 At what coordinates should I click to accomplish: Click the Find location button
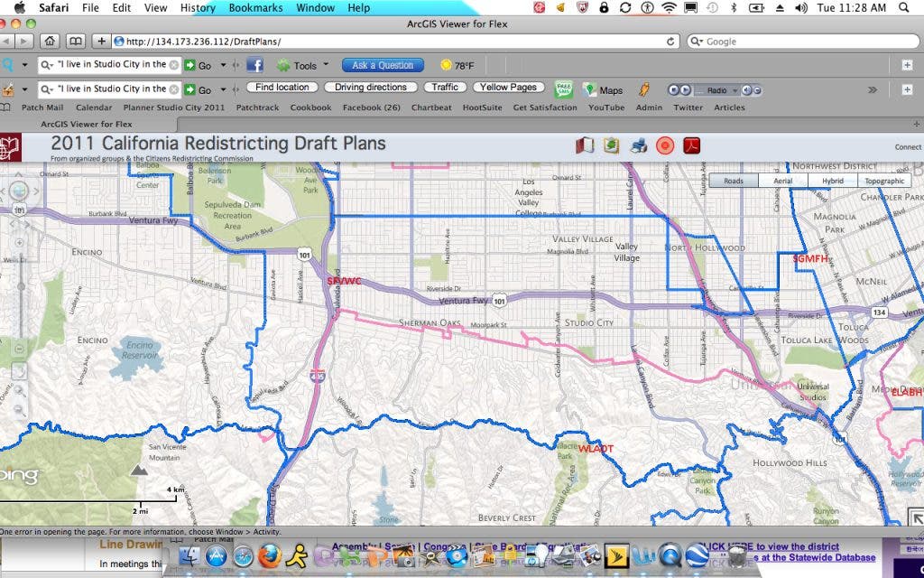(x=282, y=88)
